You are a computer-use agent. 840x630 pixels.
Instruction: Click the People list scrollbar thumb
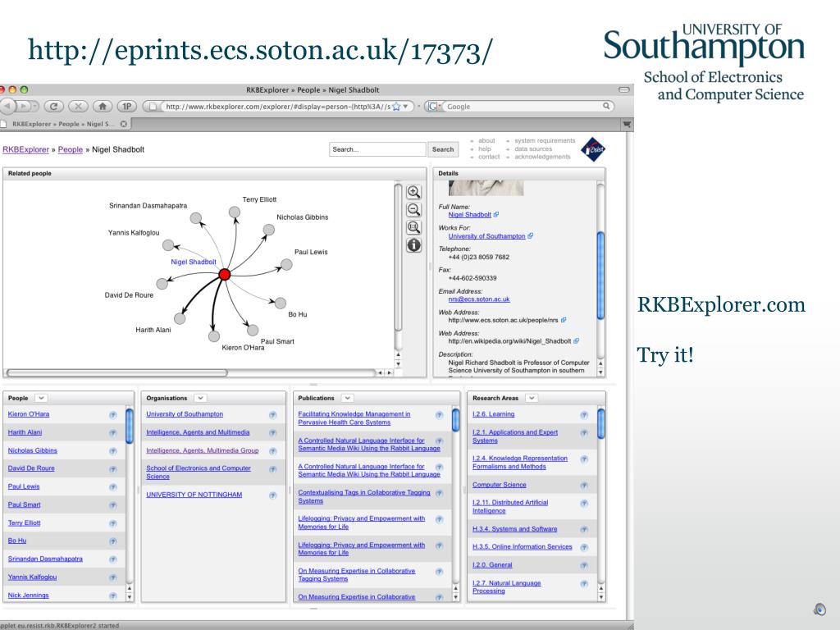[129, 427]
